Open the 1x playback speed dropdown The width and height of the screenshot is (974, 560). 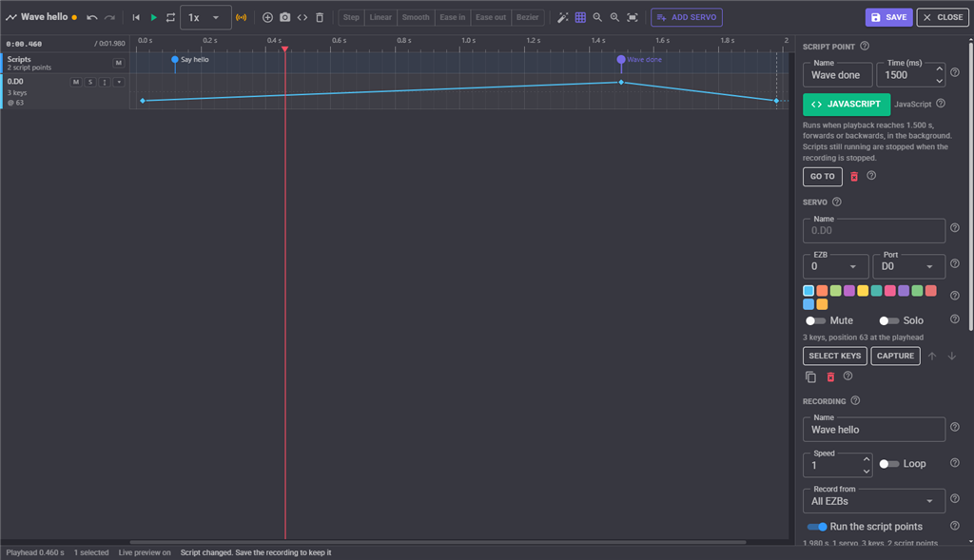(205, 17)
